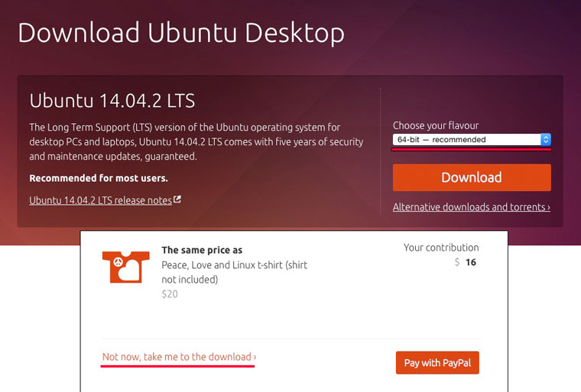The width and height of the screenshot is (581, 392).
Task: Open the 64-bit flavour dropdown
Action: point(466,140)
